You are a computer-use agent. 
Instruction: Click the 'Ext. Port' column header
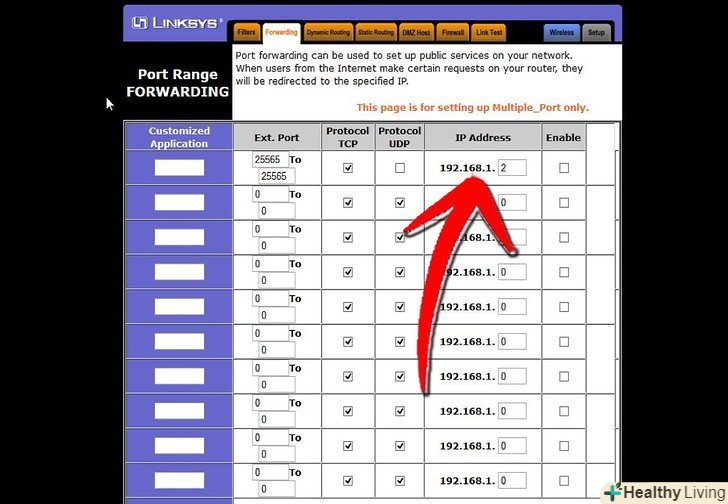click(277, 138)
